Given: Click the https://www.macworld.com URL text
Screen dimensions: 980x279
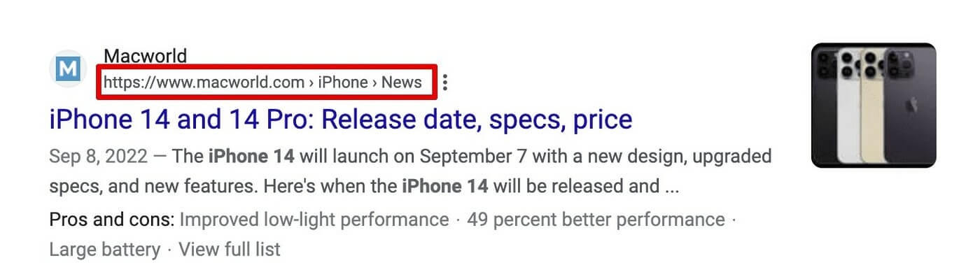Looking at the screenshot, I should 204,83.
